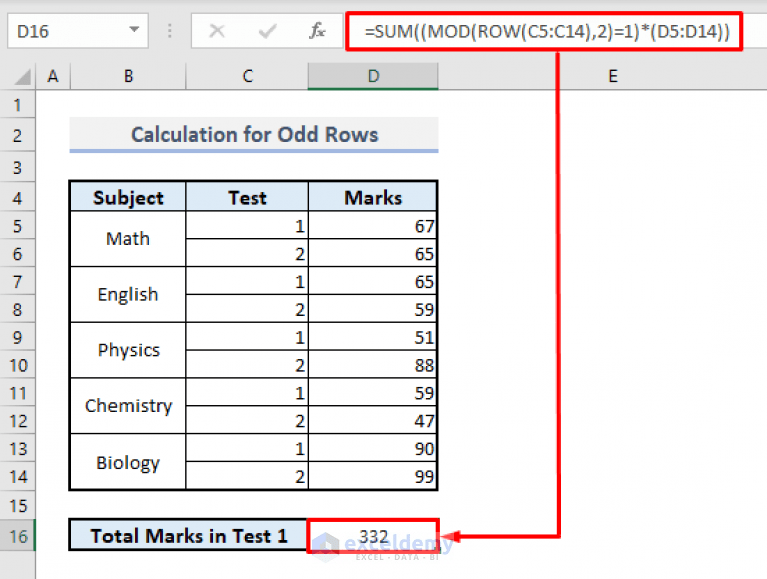The height and width of the screenshot is (579, 767).
Task: Select row 16 header
Action: coord(18,536)
